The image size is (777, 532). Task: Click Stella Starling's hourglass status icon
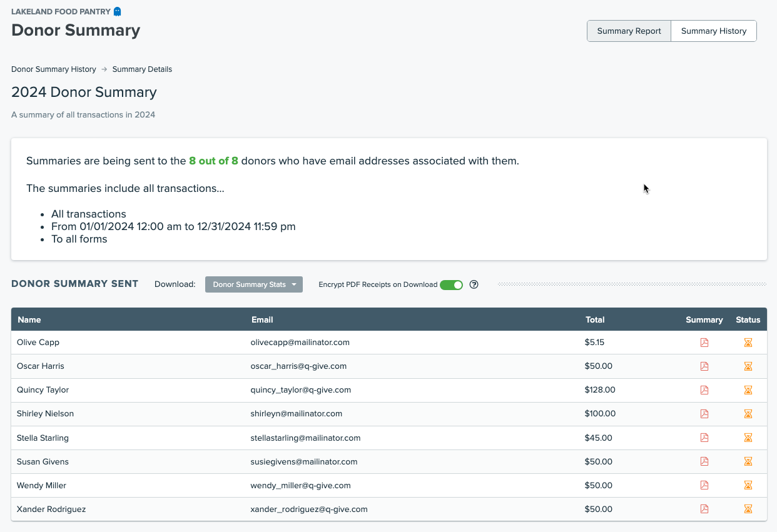coord(748,438)
